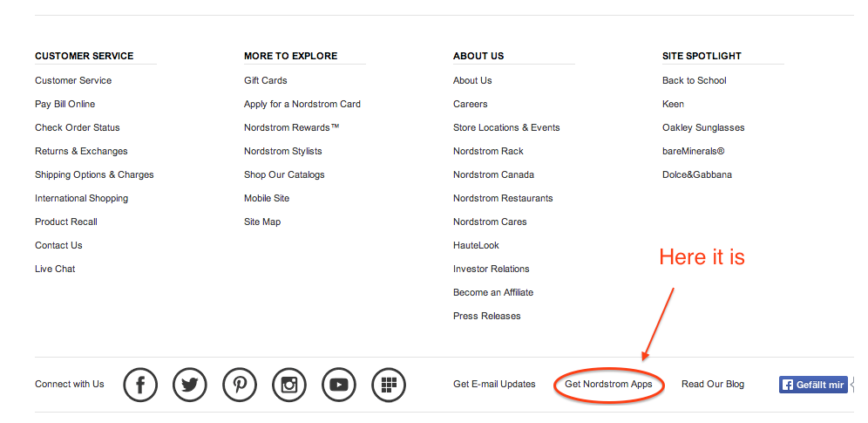The width and height of the screenshot is (868, 423).
Task: Visit the Mobile Site link
Action: [x=267, y=198]
